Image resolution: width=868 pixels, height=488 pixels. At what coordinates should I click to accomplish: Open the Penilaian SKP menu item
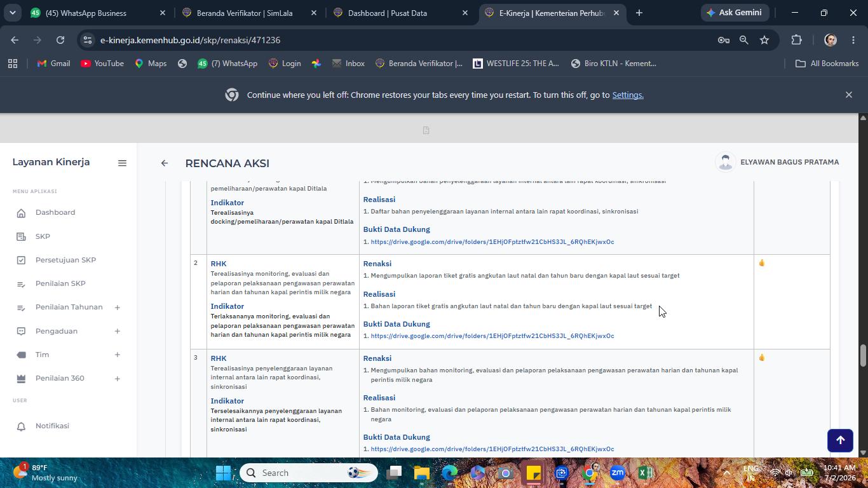click(x=60, y=284)
